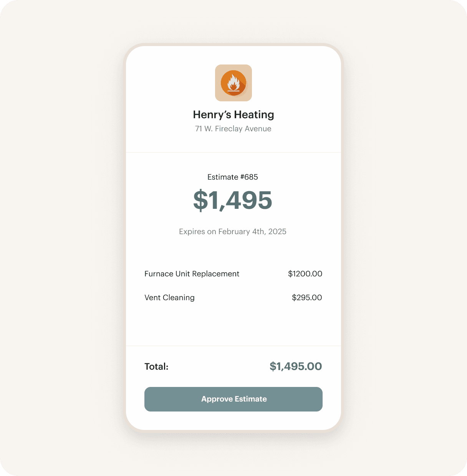This screenshot has width=467, height=476.
Task: Click the blank area beneath the Vent Cleaning row
Action: tap(233, 324)
